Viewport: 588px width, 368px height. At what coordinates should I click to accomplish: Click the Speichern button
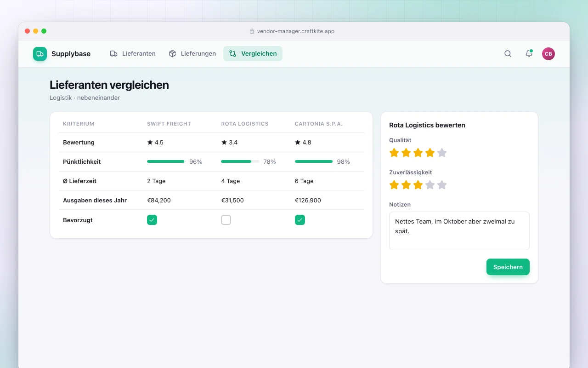coord(508,267)
